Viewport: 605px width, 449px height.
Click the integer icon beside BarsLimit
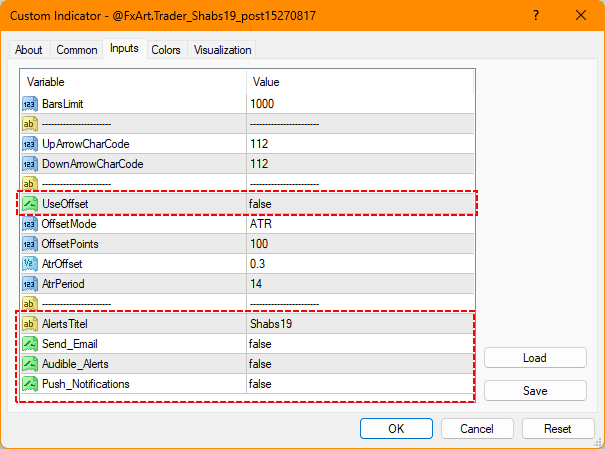[30, 104]
